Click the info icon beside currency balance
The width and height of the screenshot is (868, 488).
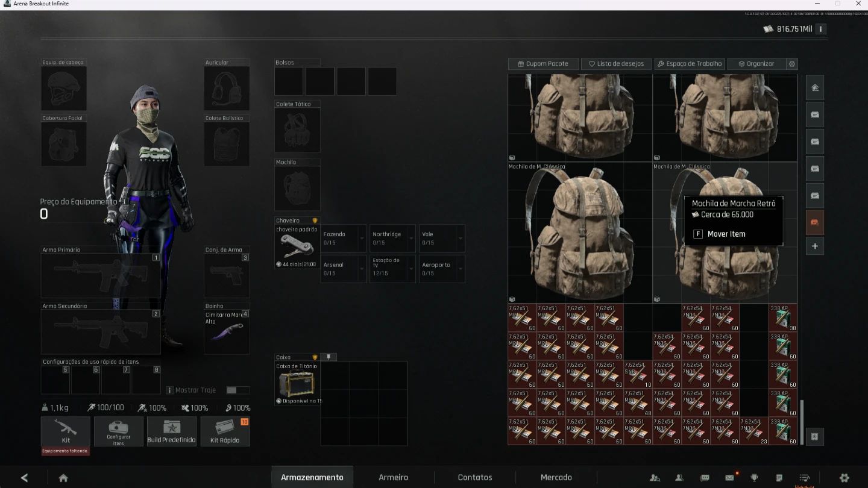pos(821,29)
